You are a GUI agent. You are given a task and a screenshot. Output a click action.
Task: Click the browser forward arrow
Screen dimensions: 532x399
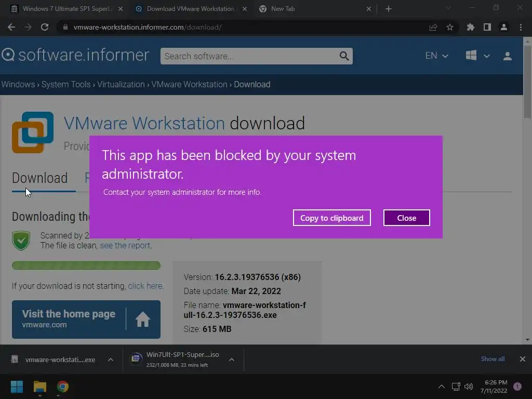(28, 27)
